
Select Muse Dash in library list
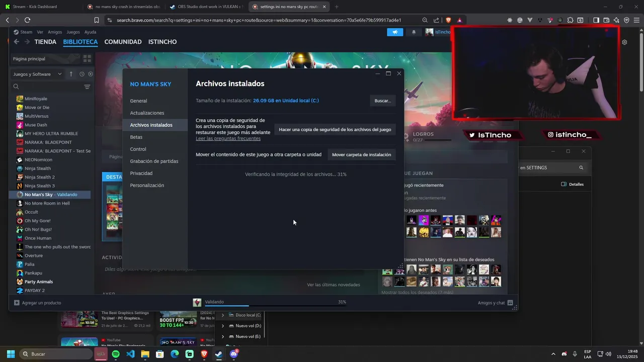[x=36, y=125]
